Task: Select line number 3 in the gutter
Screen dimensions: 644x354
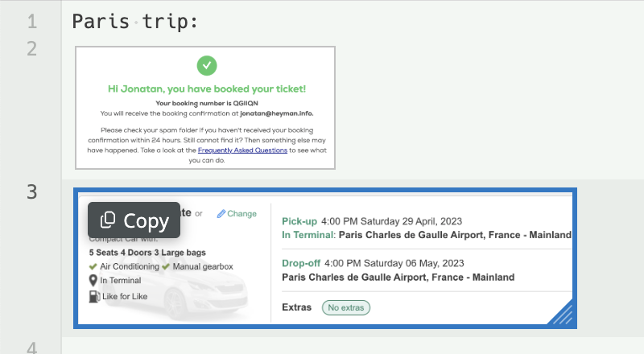Action: click(32, 191)
